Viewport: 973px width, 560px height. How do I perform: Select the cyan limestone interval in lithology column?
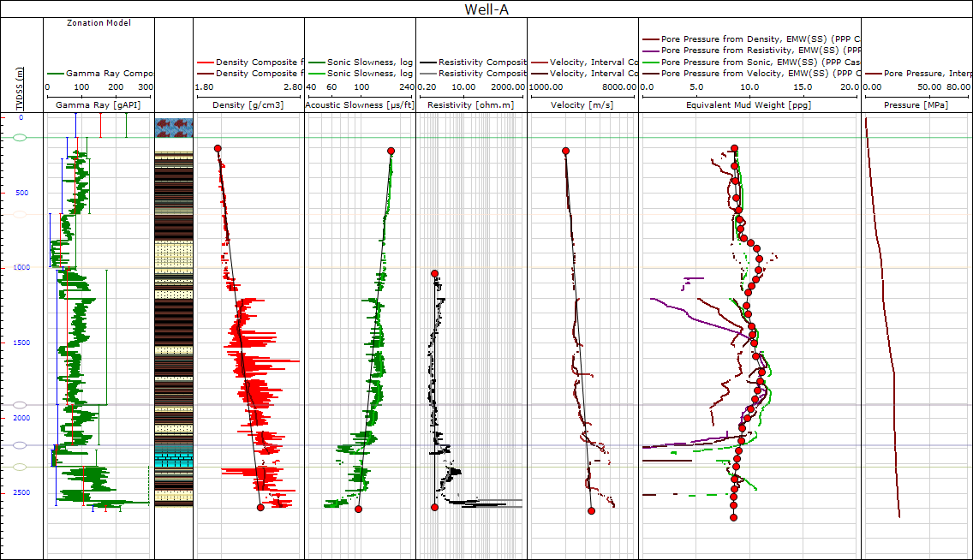[x=173, y=460]
